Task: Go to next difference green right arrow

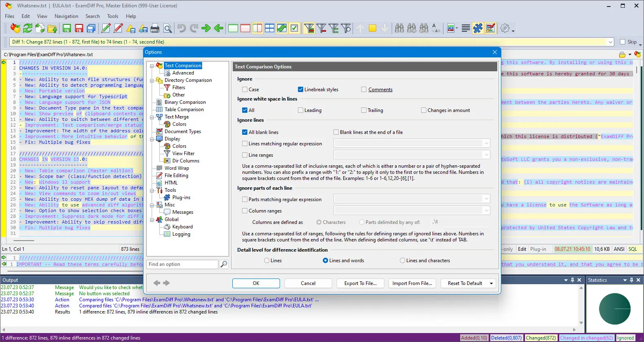Action: (x=206, y=28)
